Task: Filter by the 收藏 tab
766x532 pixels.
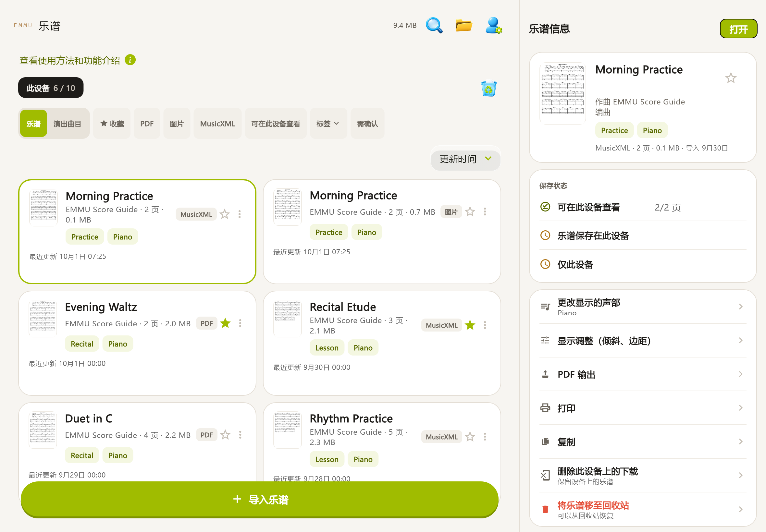Action: tap(112, 124)
